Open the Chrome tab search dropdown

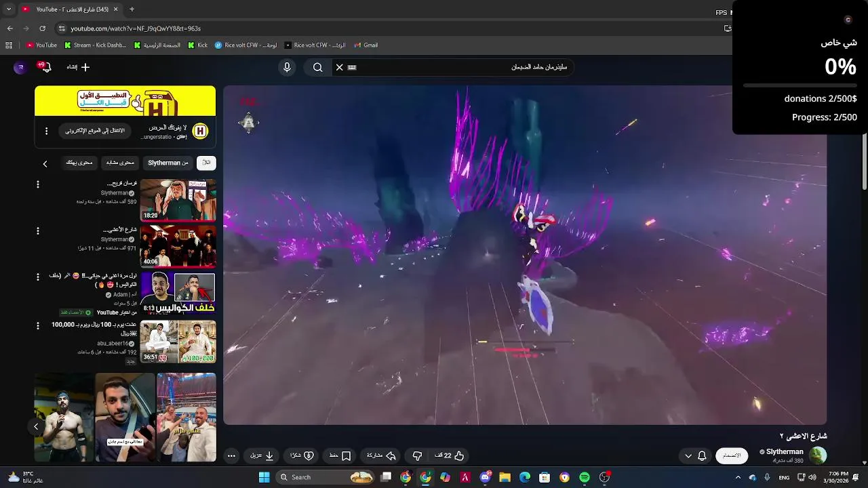point(7,9)
